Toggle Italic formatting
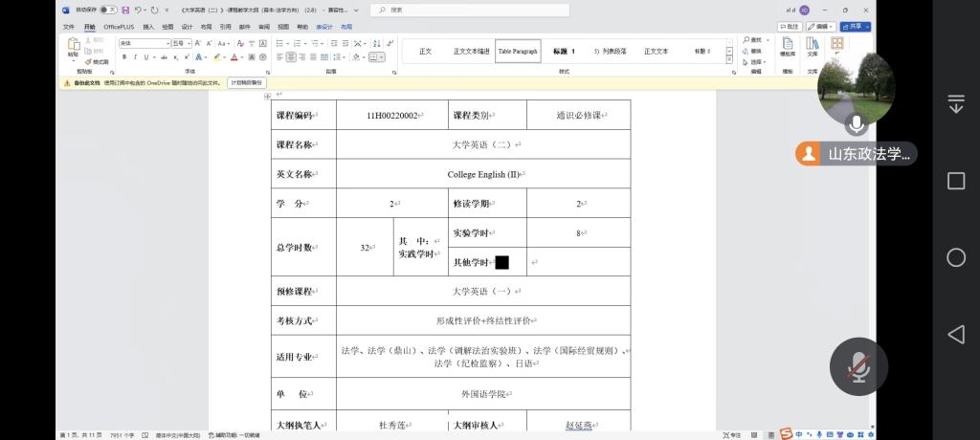 click(x=134, y=57)
